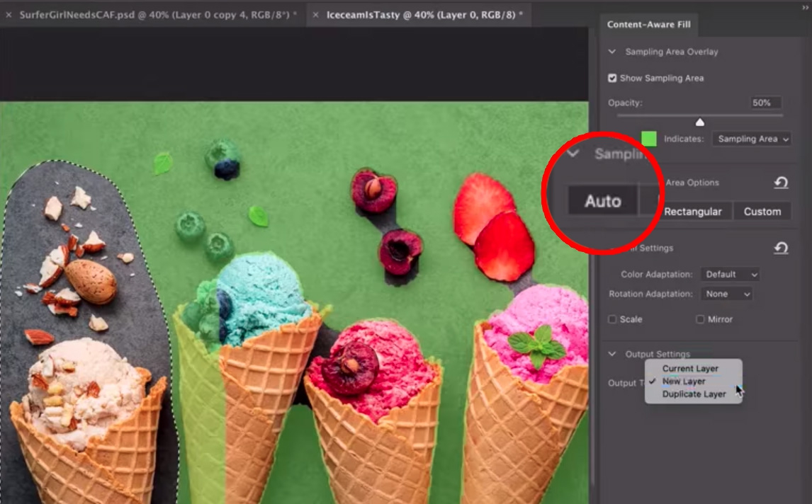The height and width of the screenshot is (504, 812).
Task: Enable the Mirror checkbox
Action: pos(700,319)
